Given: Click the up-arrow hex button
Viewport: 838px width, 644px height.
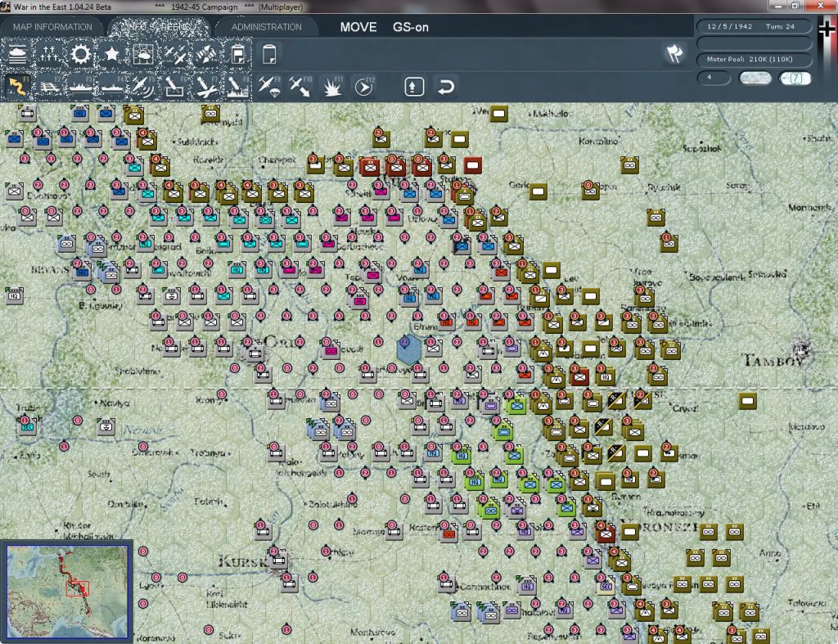Looking at the screenshot, I should [x=414, y=87].
